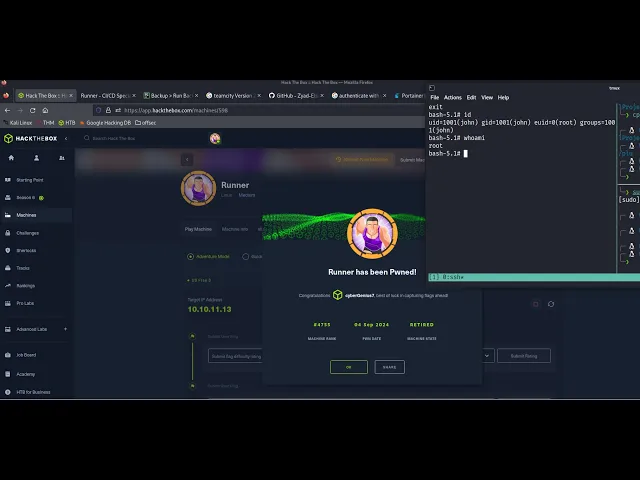
Task: Open the HTB bookmark
Action: 67,122
